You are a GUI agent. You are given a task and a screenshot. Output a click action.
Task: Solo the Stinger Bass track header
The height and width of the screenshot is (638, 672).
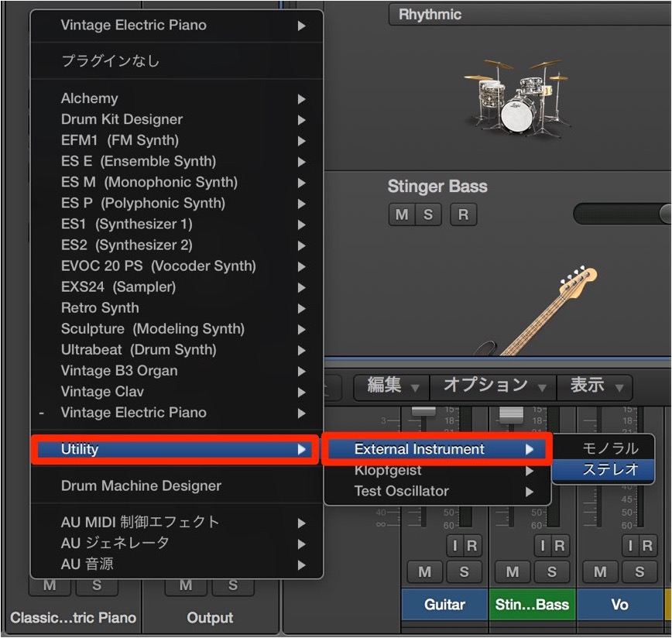[427, 214]
